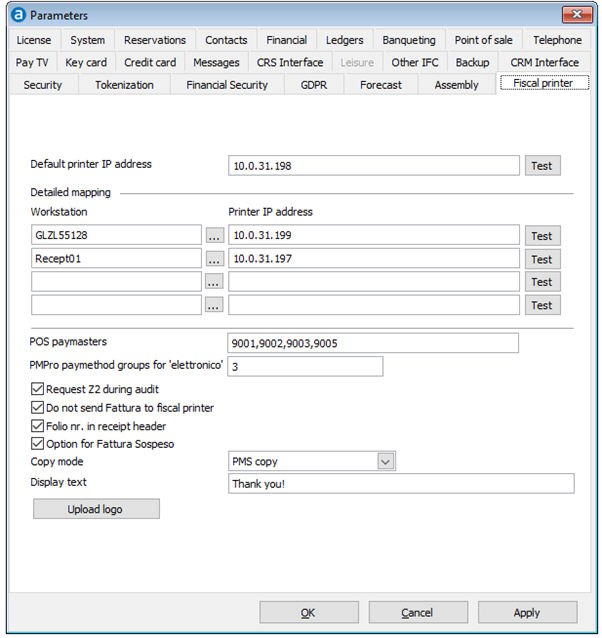
Task: Edit printer IP 10.0.31.199 field
Action: (373, 235)
